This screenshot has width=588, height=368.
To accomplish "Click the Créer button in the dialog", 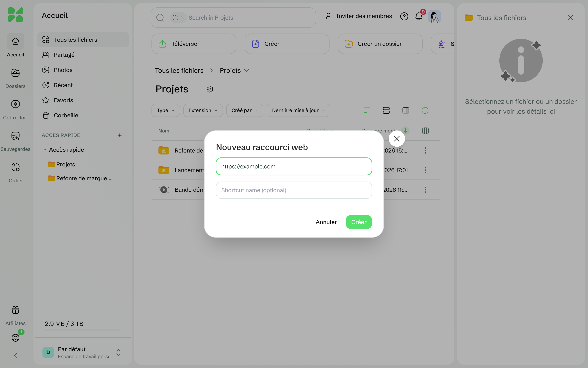I will [359, 222].
